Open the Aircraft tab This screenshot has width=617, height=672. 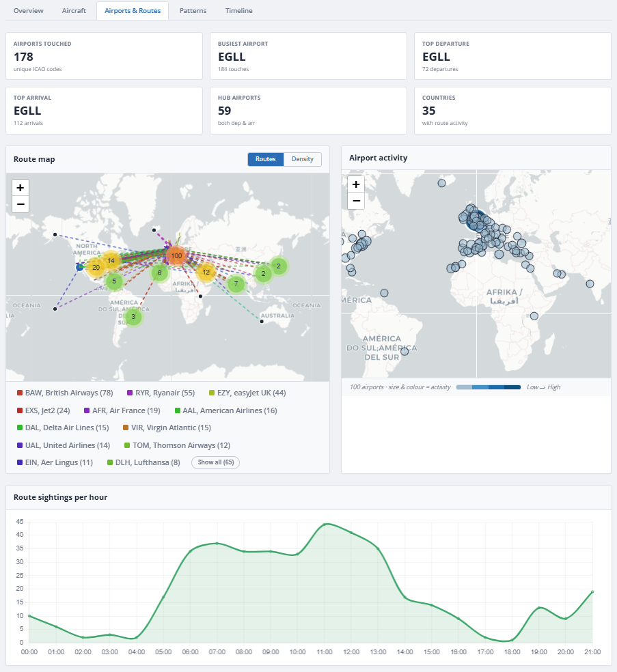point(74,11)
